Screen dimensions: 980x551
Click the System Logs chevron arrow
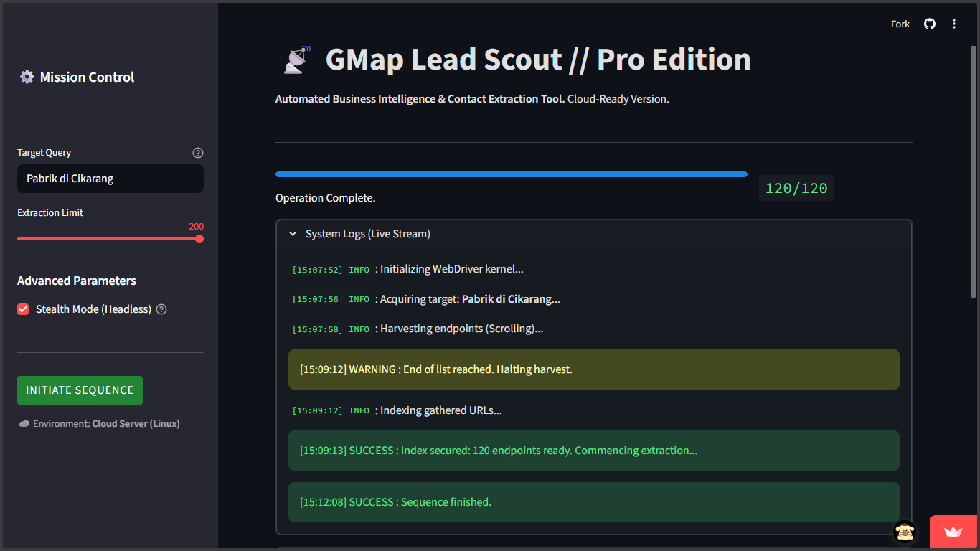293,234
